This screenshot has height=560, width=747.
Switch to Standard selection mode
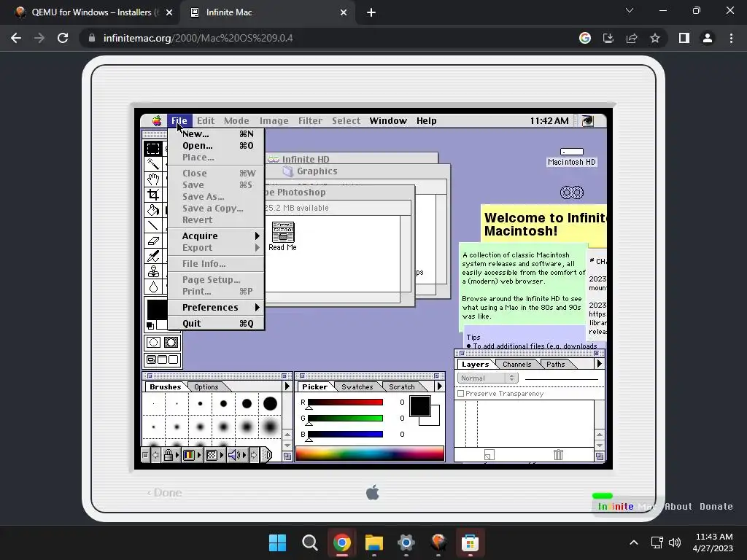[x=153, y=343]
